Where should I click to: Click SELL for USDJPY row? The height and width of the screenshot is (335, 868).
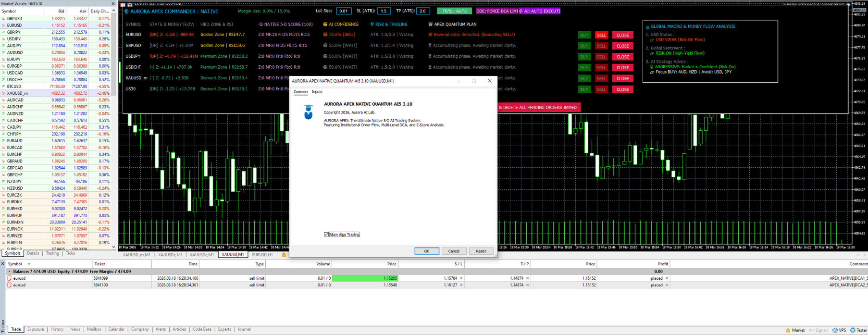click(601, 57)
